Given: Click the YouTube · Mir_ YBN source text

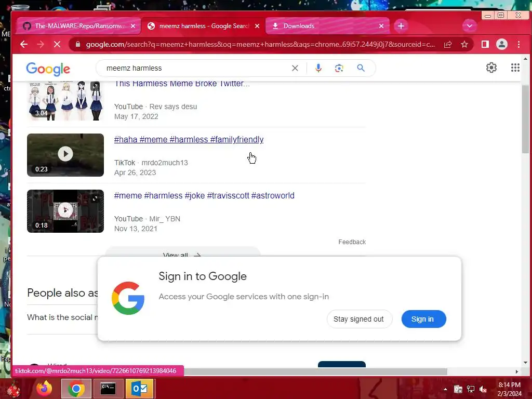Looking at the screenshot, I should click(147, 219).
